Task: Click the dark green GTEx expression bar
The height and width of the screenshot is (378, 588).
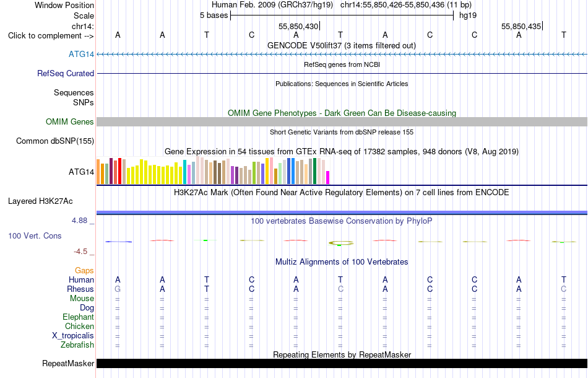Action: pyautogui.click(x=314, y=171)
